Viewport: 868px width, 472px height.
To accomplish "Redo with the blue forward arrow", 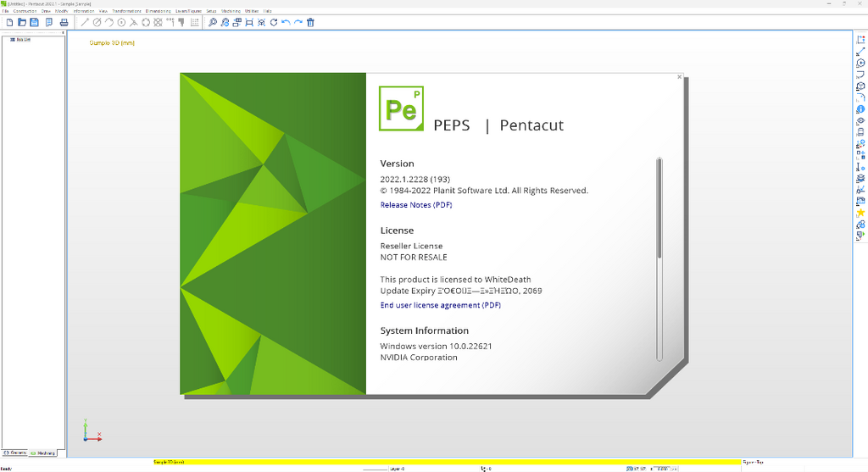I will [298, 23].
